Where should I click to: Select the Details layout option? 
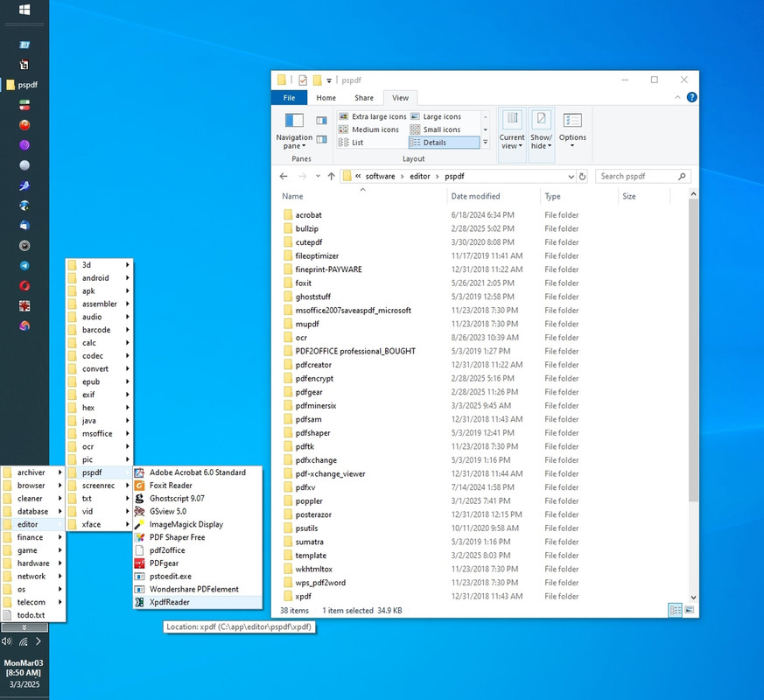[444, 143]
